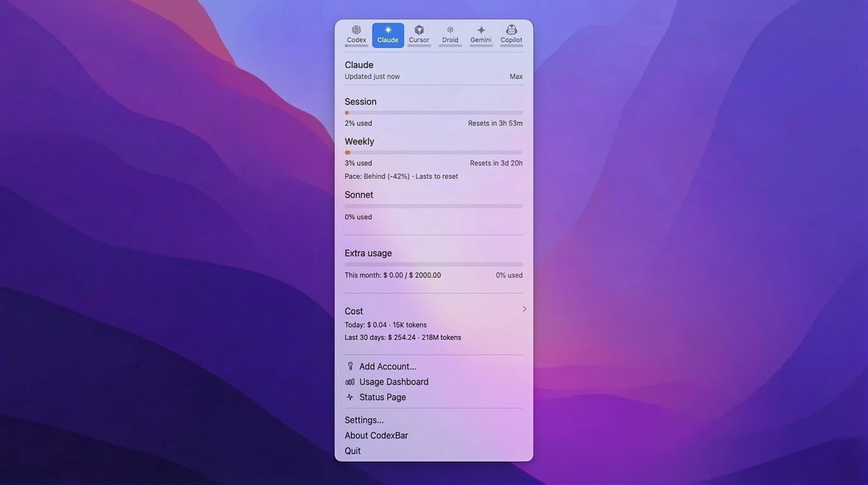Switch to the Gemini provider tab
The width and height of the screenshot is (868, 485).
481,35
